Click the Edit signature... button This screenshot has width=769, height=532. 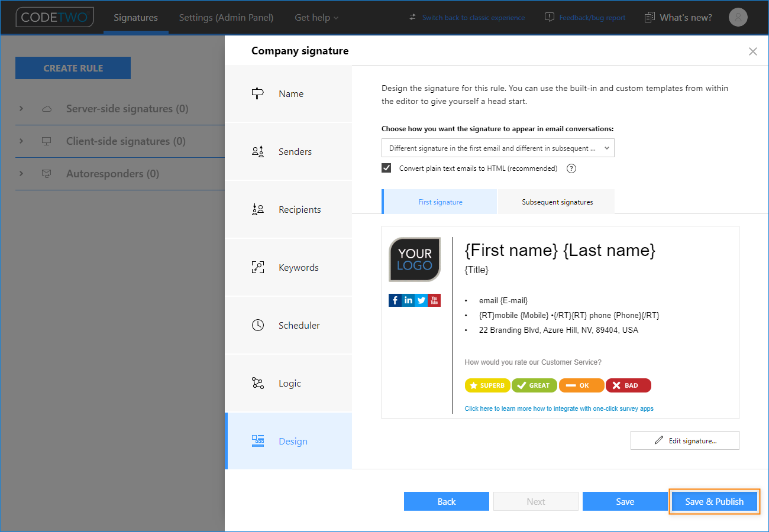[x=685, y=440]
